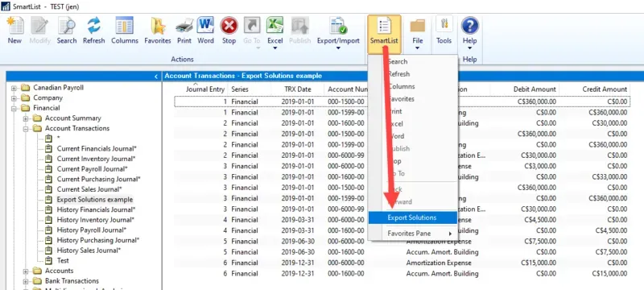
Task: Open the History Purchasing Journal* favorite
Action: click(98, 240)
